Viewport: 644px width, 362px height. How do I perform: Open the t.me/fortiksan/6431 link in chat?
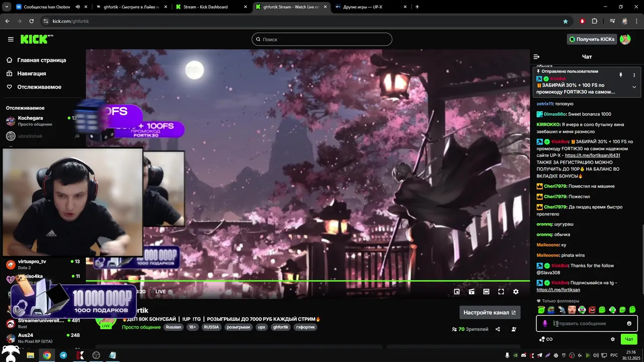coord(592,155)
